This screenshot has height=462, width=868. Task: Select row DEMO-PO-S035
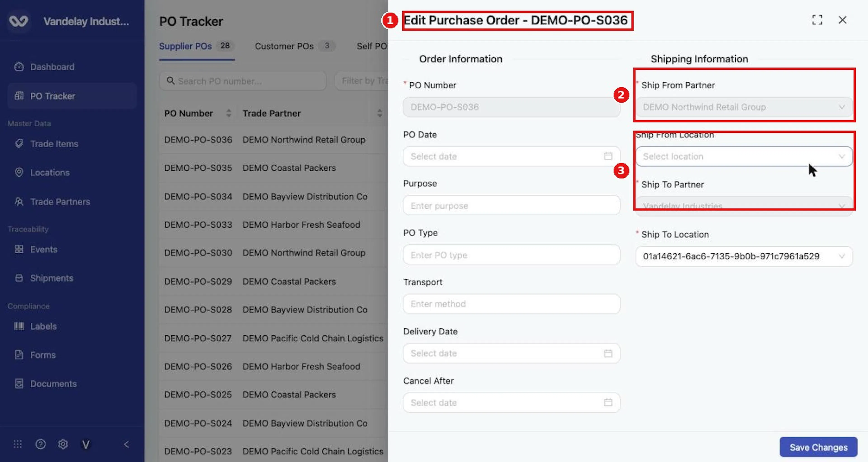(x=273, y=168)
